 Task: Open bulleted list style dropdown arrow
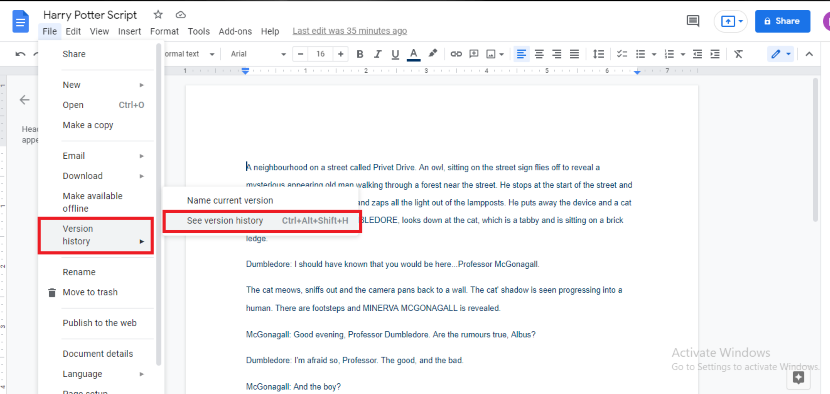click(x=654, y=54)
